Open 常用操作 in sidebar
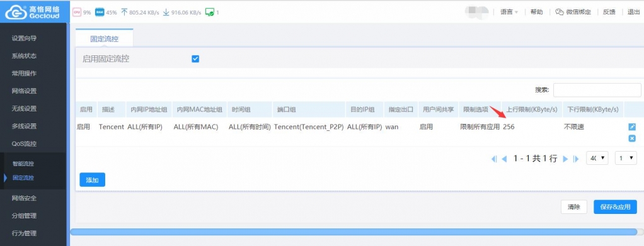This screenshot has width=644, height=246. (x=24, y=74)
